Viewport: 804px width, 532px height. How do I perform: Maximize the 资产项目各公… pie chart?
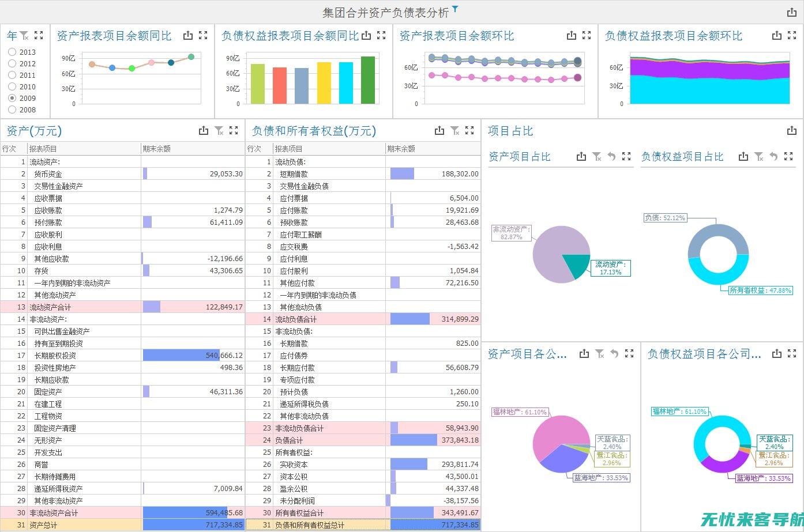629,353
